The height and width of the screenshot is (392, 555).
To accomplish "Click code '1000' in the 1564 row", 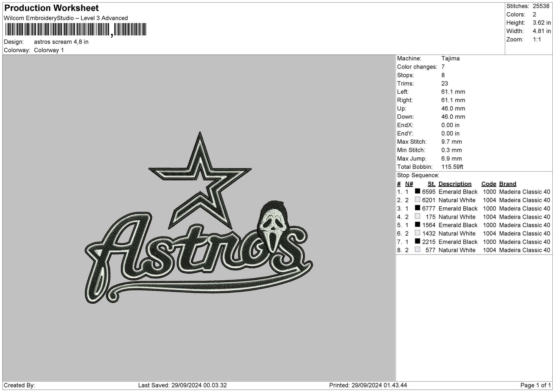I will coord(489,225).
